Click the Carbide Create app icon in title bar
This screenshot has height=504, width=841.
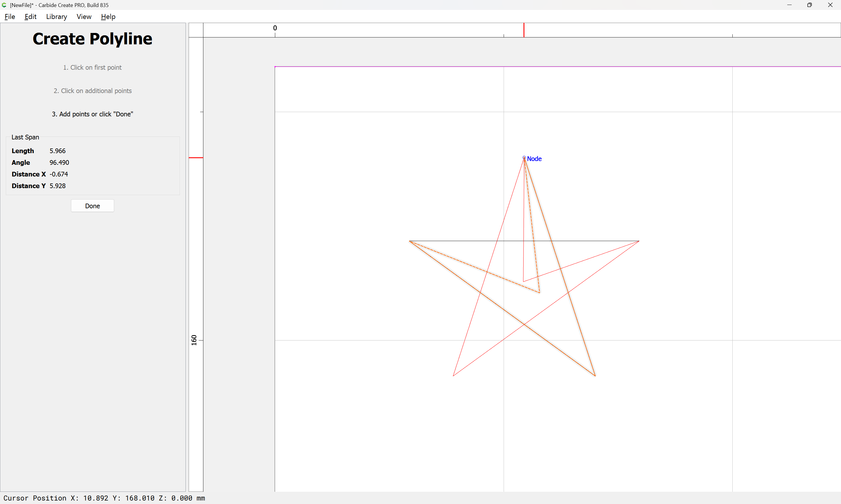(x=4, y=5)
